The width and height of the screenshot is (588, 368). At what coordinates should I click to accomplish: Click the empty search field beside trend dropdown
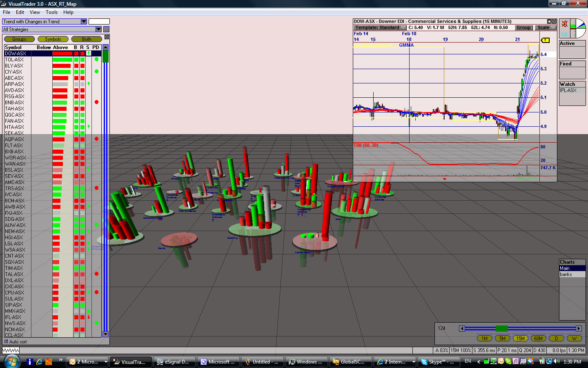click(x=99, y=21)
